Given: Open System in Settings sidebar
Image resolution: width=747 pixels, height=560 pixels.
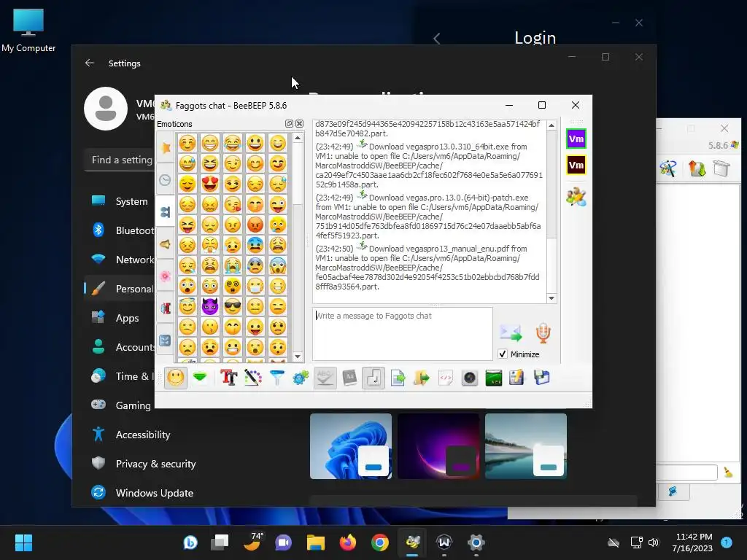Looking at the screenshot, I should 120,201.
